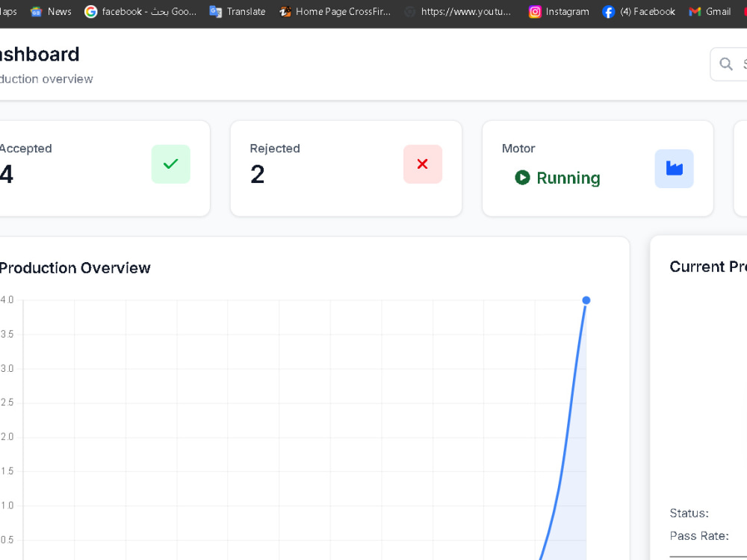Screen dimensions: 747x560
Task: Open the Gmail bookmark
Action: [x=710, y=11]
